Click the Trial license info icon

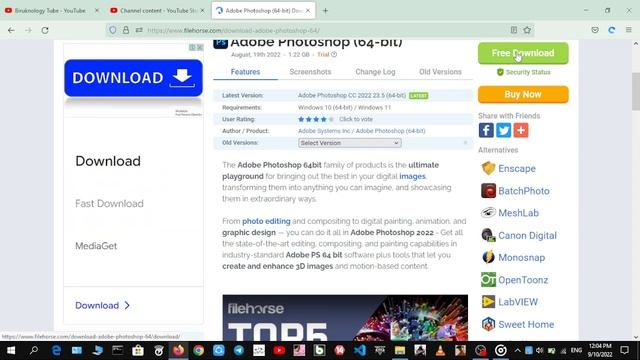click(334, 54)
